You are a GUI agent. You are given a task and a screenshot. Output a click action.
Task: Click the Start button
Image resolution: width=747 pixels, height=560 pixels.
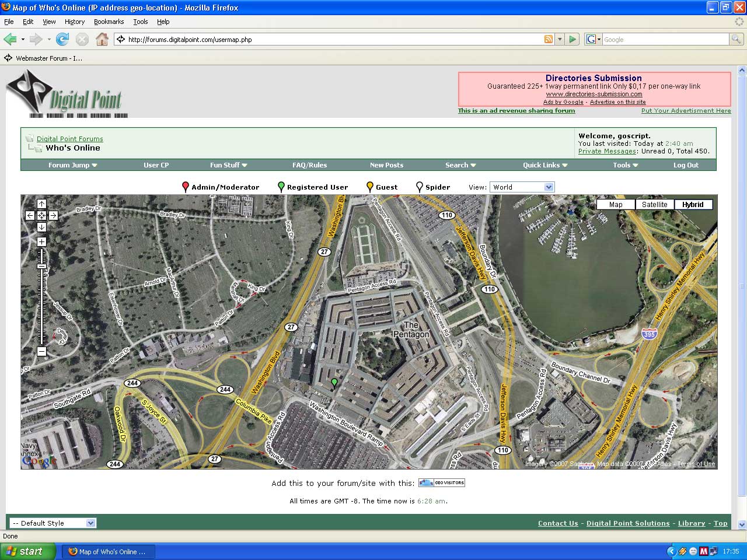click(x=28, y=551)
